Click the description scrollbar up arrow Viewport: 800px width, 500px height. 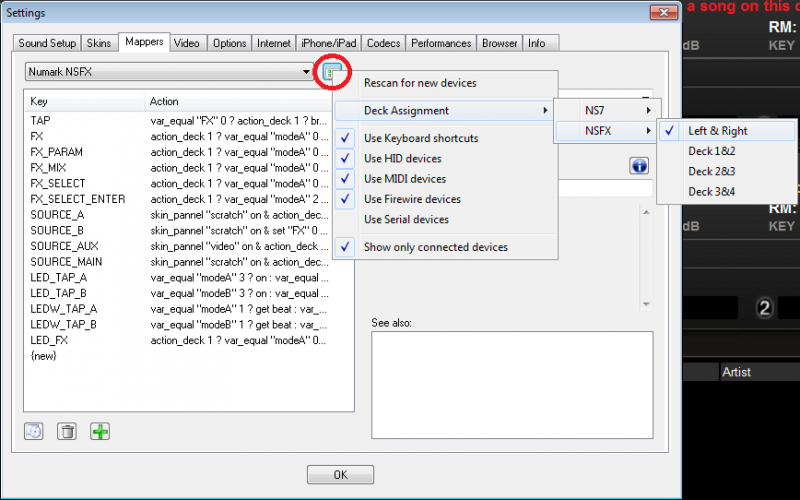point(646,212)
